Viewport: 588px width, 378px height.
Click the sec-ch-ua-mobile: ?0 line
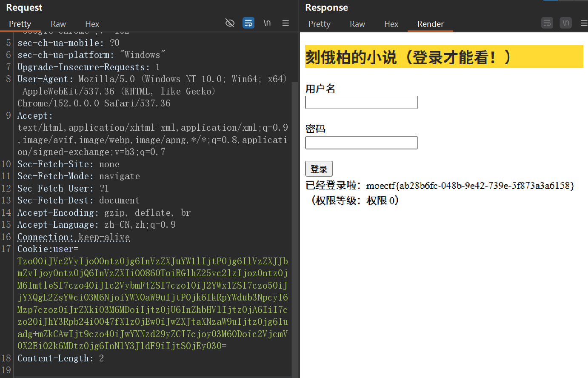69,43
